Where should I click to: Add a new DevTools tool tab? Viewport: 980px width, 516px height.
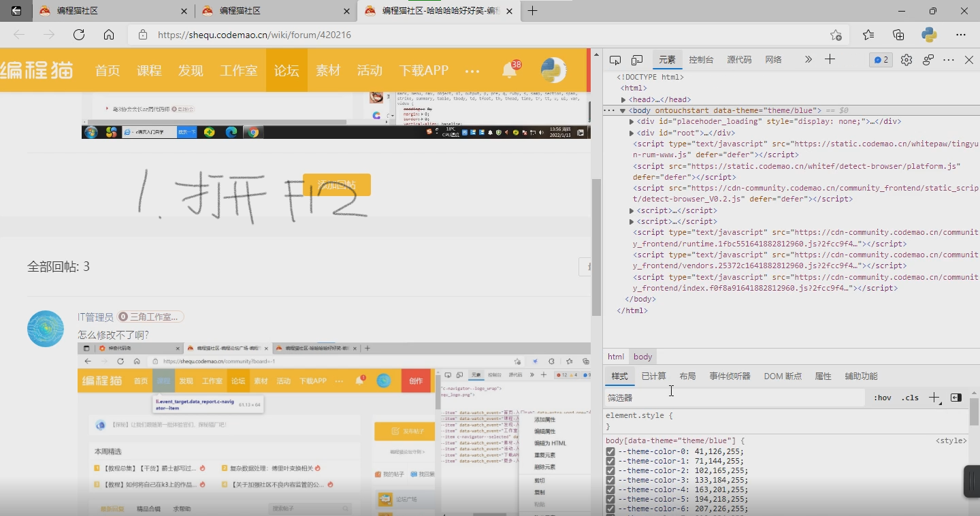830,59
